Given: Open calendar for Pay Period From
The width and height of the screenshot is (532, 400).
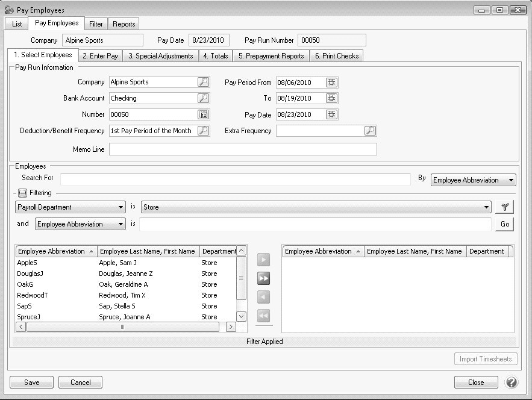Looking at the screenshot, I should [332, 82].
